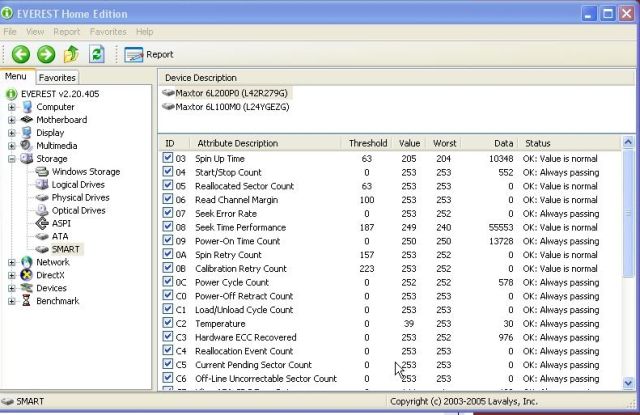Click the Multimedia speaker icon in tree
Screen dimensions: 640x415
[26, 145]
